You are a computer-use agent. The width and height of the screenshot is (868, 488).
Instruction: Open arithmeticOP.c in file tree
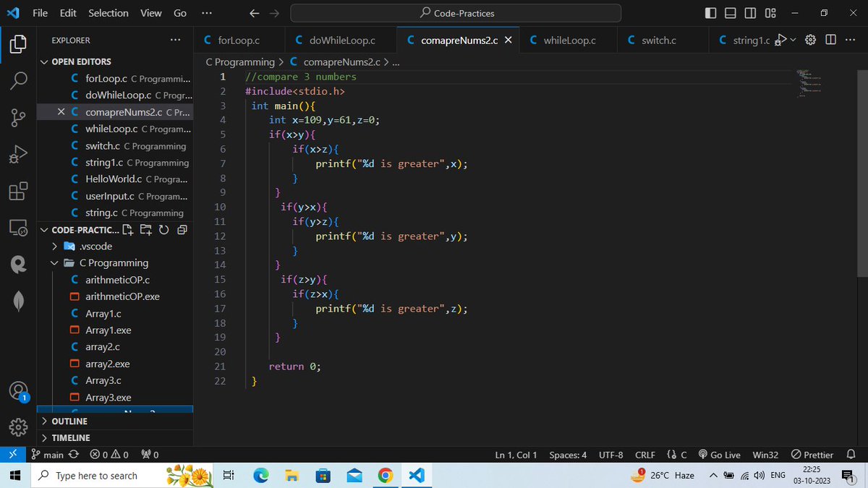(116, 280)
